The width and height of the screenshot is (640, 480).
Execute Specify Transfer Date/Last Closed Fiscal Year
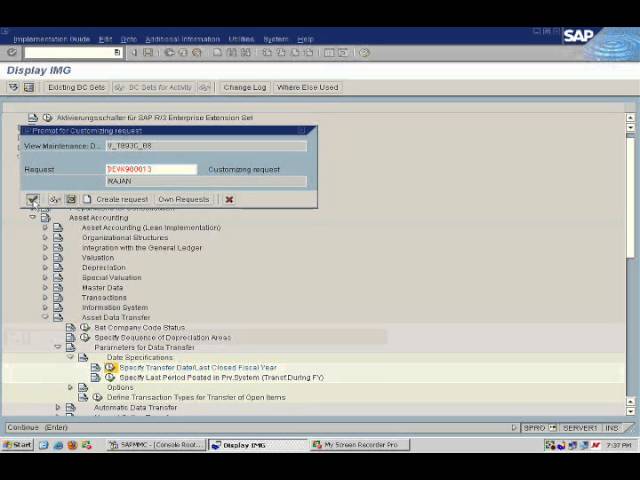pos(110,367)
